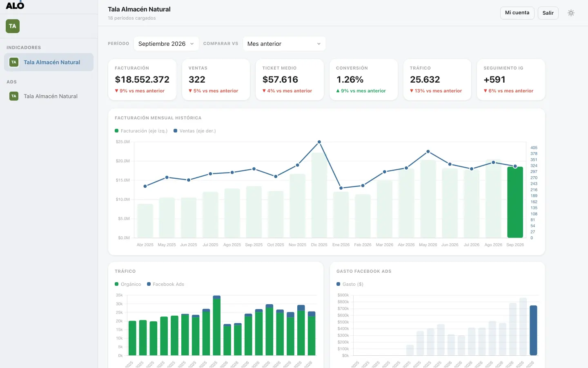Click the highlighted Sep 2026 revenue bar
588x368 pixels.
pos(515,202)
